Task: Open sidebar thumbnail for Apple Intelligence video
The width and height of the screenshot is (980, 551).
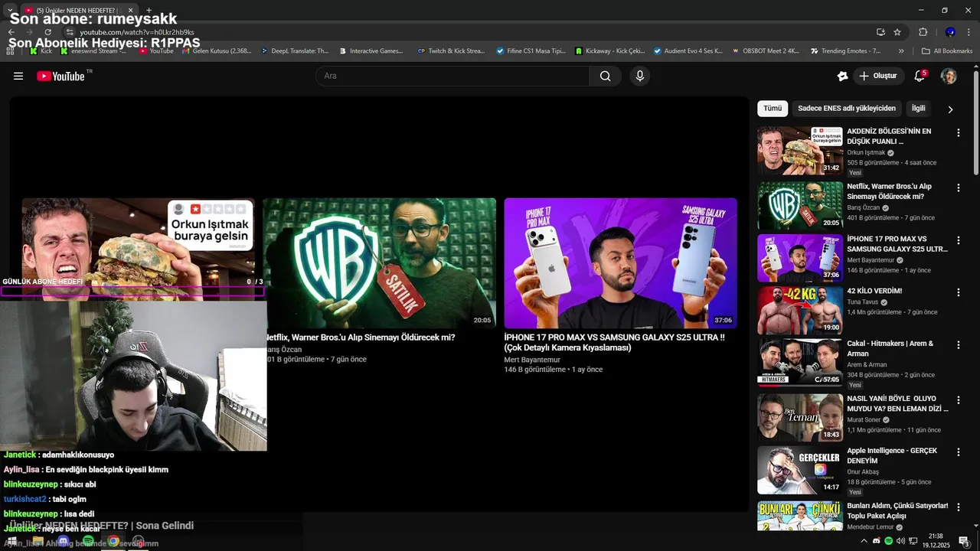Action: coord(800,470)
